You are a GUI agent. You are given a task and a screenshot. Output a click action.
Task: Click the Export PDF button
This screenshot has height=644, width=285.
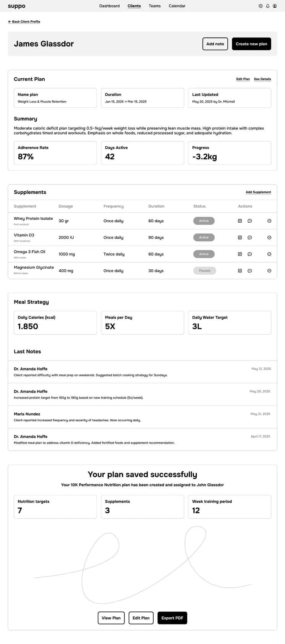pyautogui.click(x=172, y=618)
